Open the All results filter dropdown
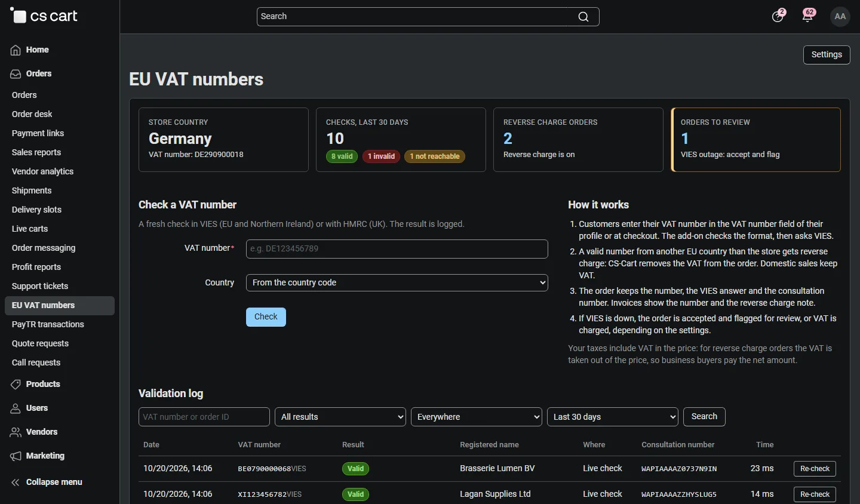The height and width of the screenshot is (504, 860). pyautogui.click(x=340, y=417)
